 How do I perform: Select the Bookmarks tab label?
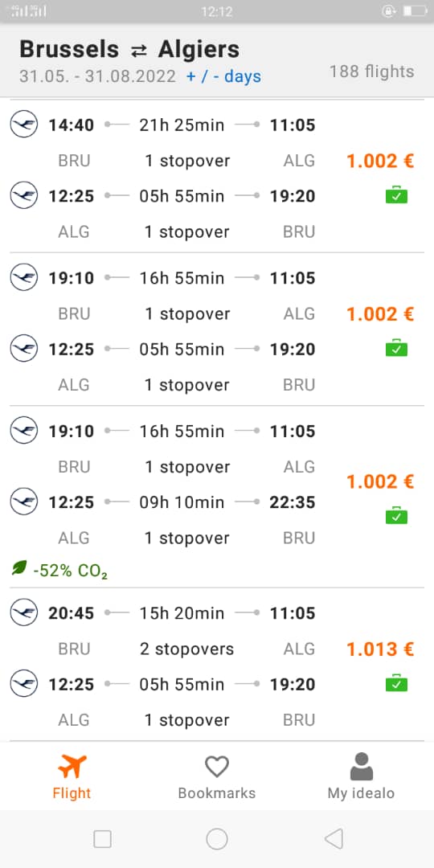[x=217, y=793]
